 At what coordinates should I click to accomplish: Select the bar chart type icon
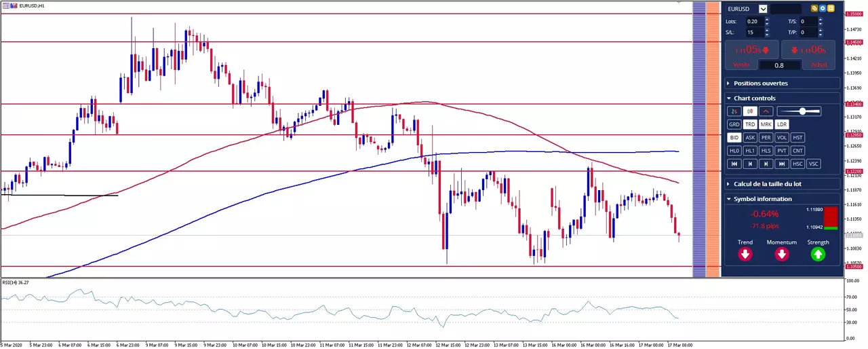[734, 111]
